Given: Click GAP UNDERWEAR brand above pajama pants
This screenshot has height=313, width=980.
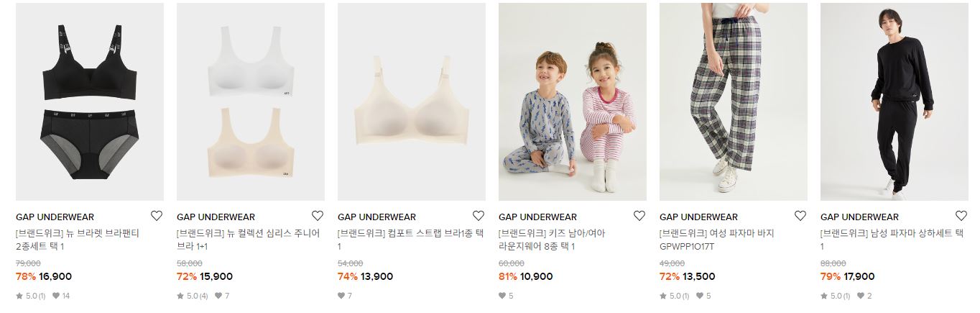Looking at the screenshot, I should (x=698, y=217).
